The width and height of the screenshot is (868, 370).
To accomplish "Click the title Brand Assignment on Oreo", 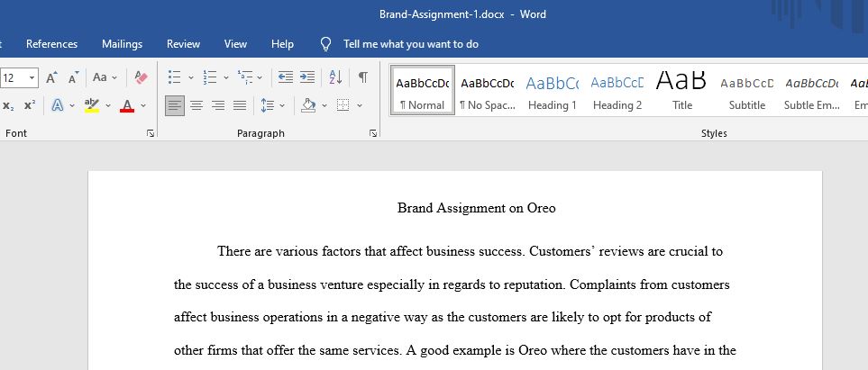I will (477, 209).
